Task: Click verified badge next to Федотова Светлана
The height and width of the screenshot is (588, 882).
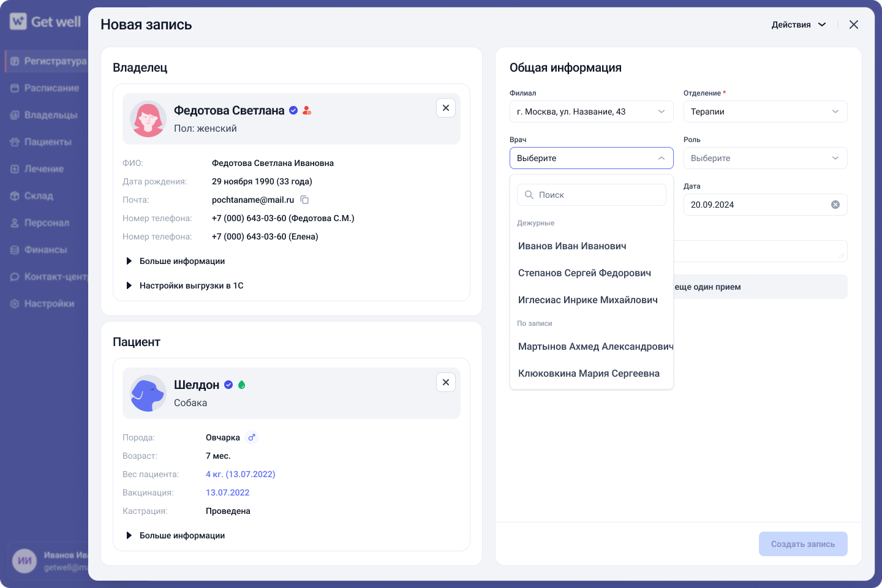Action: pos(293,110)
